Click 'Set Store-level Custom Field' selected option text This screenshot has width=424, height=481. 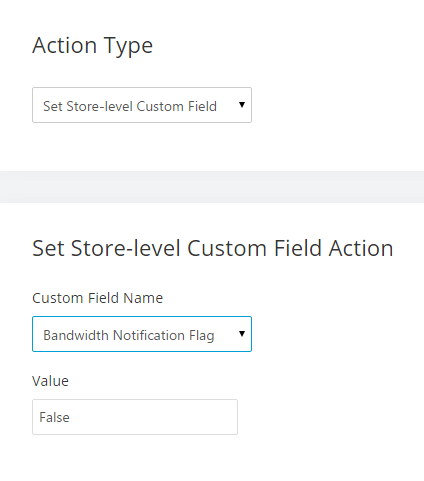pos(130,106)
